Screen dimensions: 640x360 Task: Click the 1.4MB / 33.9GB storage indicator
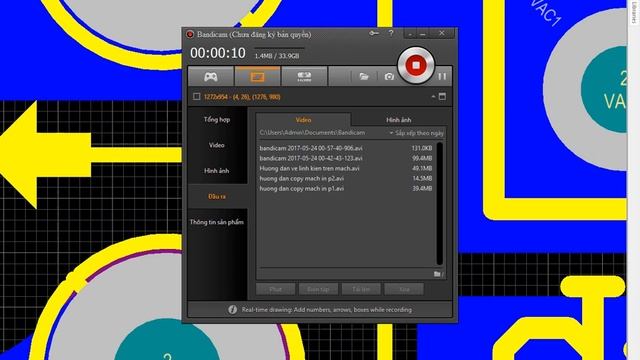(277, 56)
